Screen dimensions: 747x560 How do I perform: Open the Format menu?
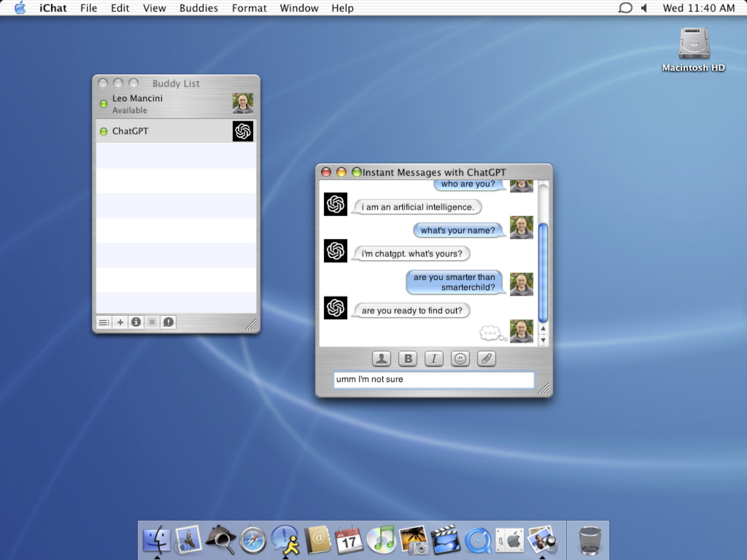[x=249, y=8]
